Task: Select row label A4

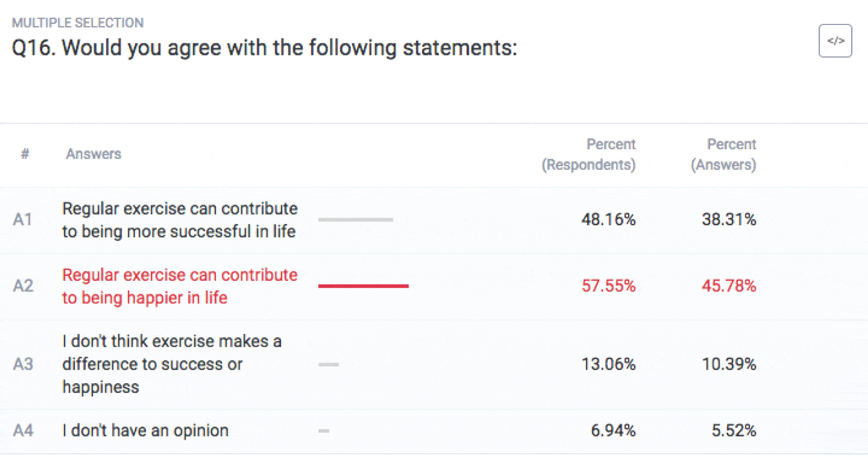Action: (22, 430)
